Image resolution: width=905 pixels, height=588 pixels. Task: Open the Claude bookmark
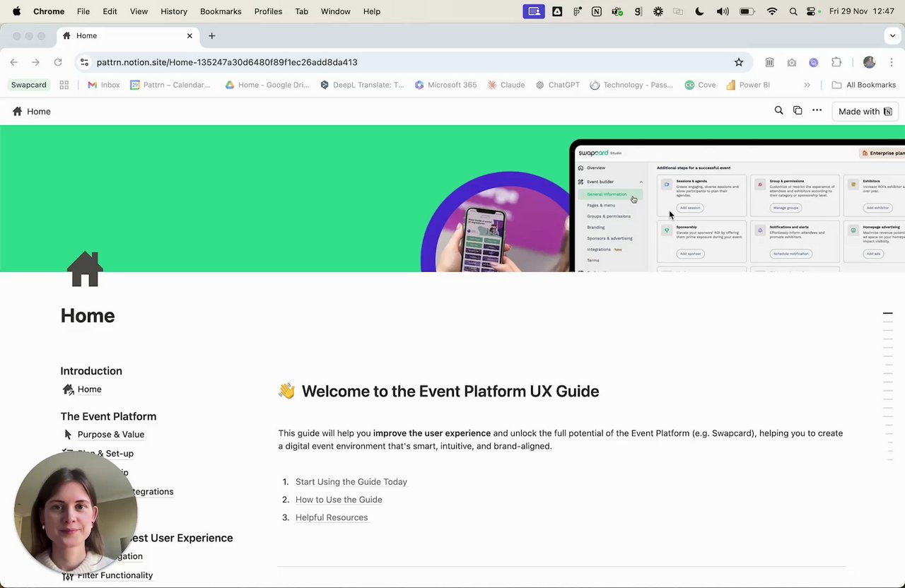tap(506, 85)
